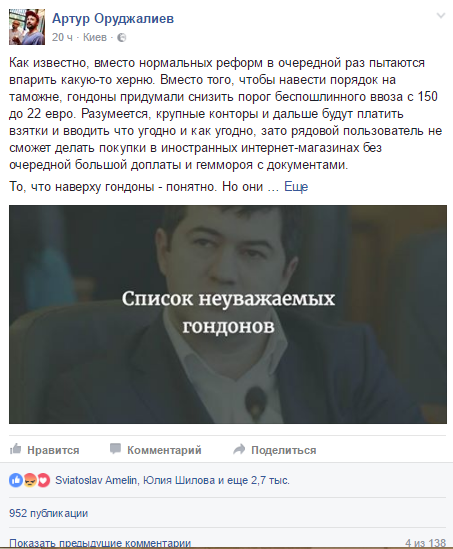Click the red heart reaction icon
Image resolution: width=453 pixels, height=549 pixels.
pos(43,480)
